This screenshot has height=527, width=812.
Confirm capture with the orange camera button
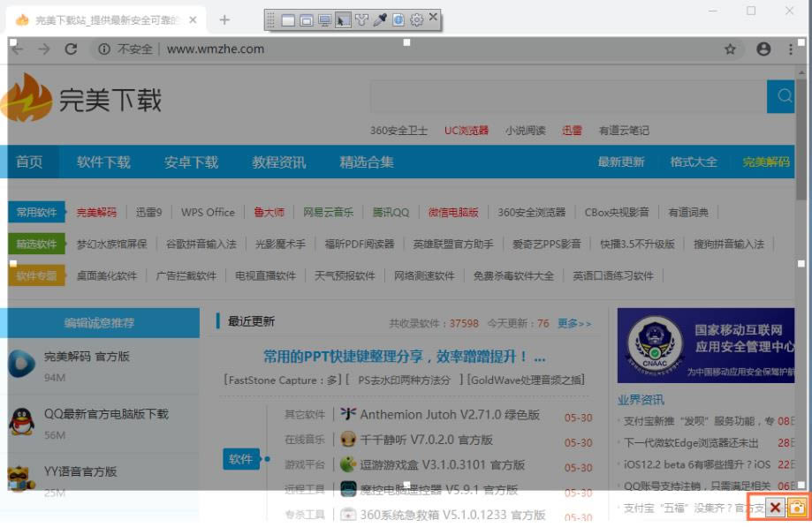[x=797, y=508]
